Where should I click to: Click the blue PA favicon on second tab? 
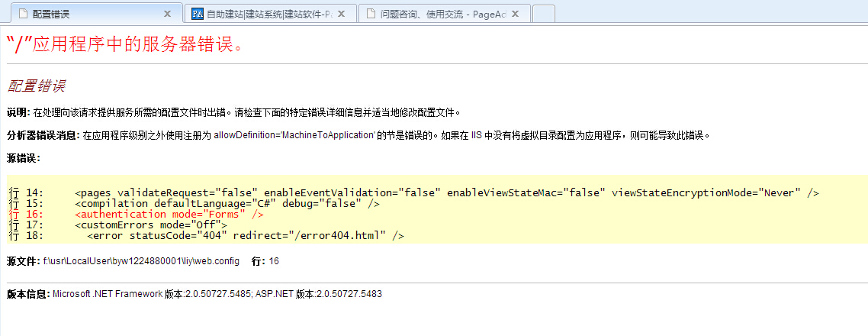pyautogui.click(x=198, y=14)
